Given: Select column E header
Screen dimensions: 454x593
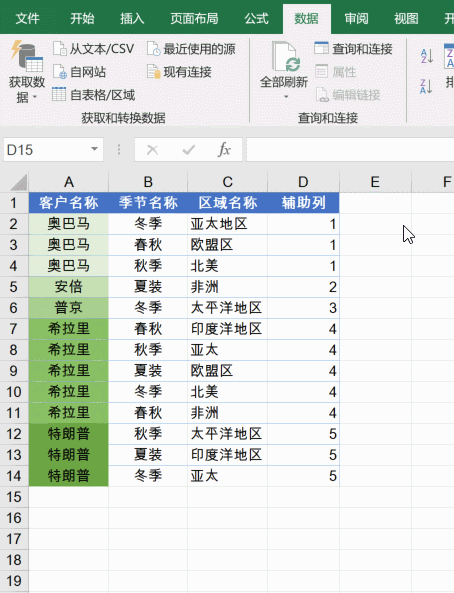Looking at the screenshot, I should coord(375,182).
